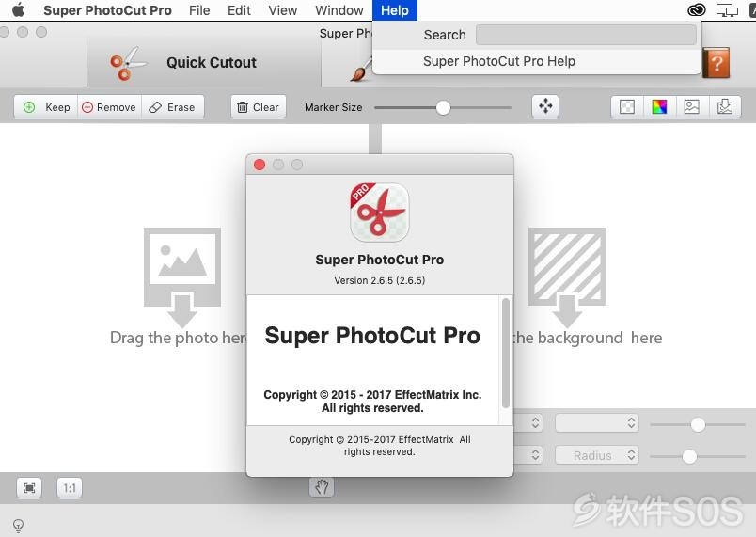756x537 pixels.
Task: Open the Edit menu
Action: [x=239, y=10]
